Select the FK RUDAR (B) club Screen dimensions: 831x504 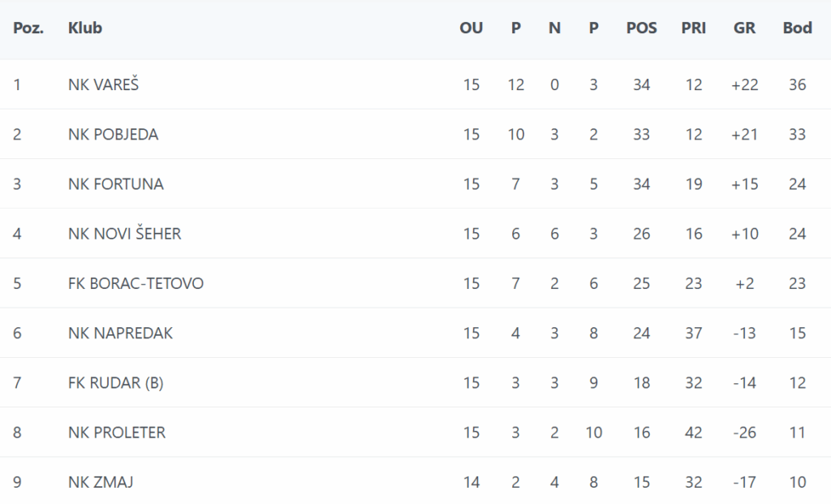click(x=115, y=383)
